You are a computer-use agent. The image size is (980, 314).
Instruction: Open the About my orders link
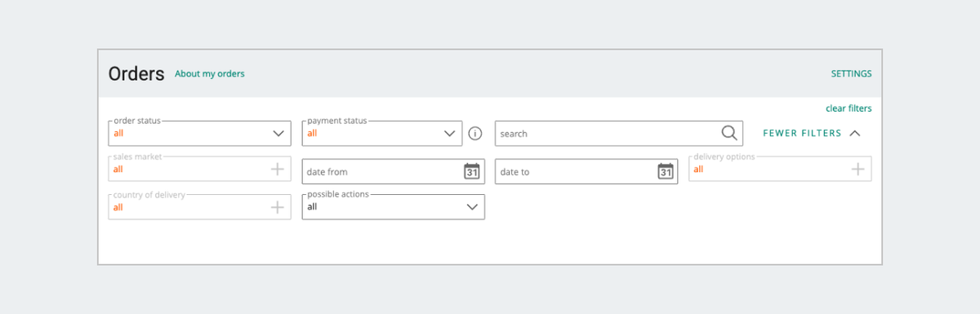[x=210, y=73]
